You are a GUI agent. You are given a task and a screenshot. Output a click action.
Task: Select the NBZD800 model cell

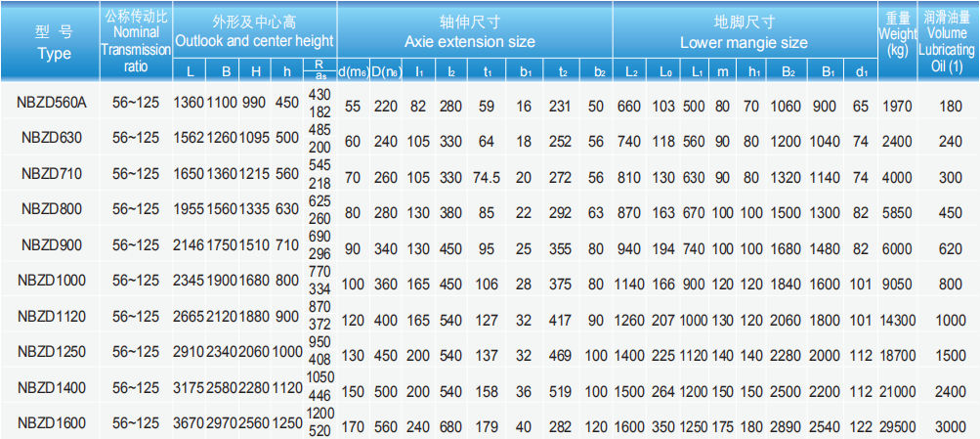click(52, 210)
